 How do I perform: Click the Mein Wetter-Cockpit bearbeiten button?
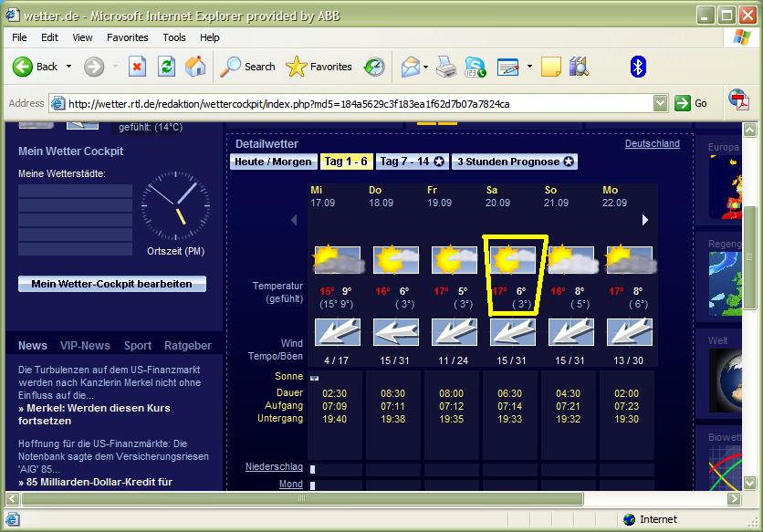112,284
